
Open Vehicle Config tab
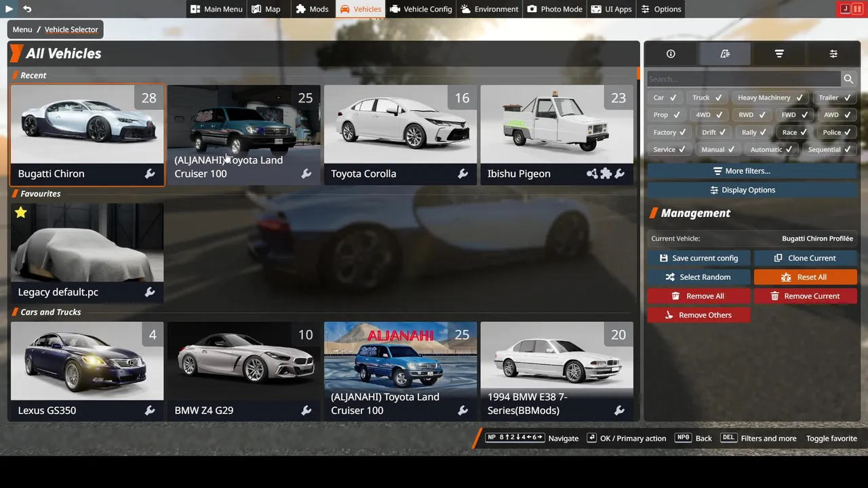click(420, 9)
